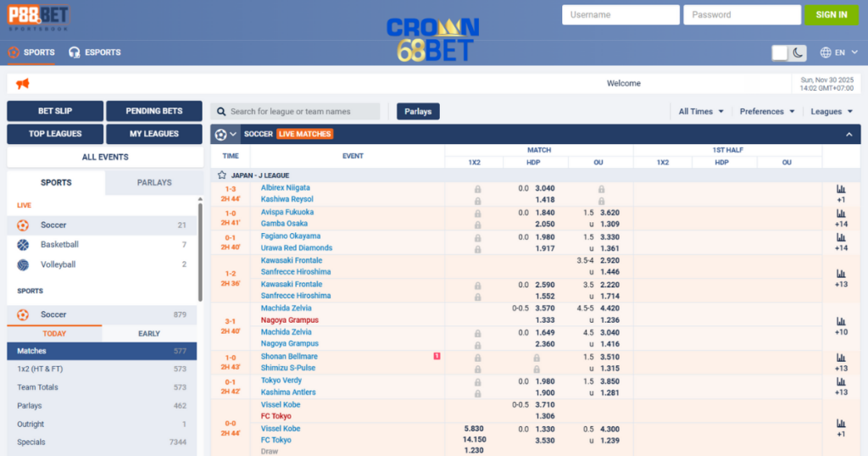
Task: Open stats chart icon for Avispa Fukuoka match
Action: tap(841, 213)
